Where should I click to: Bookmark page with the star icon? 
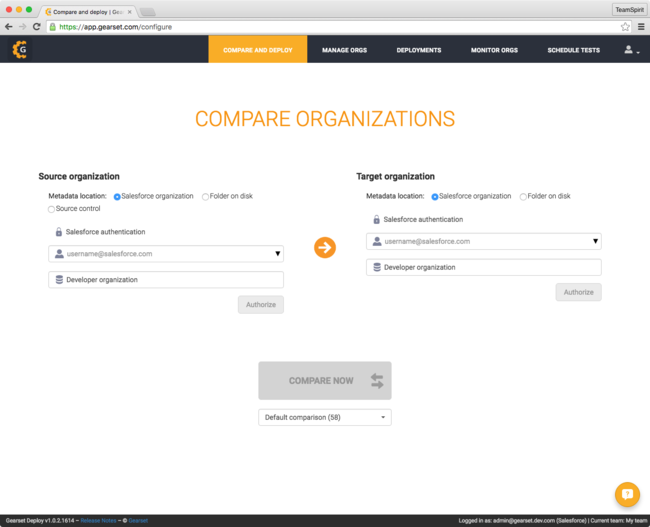click(x=625, y=27)
